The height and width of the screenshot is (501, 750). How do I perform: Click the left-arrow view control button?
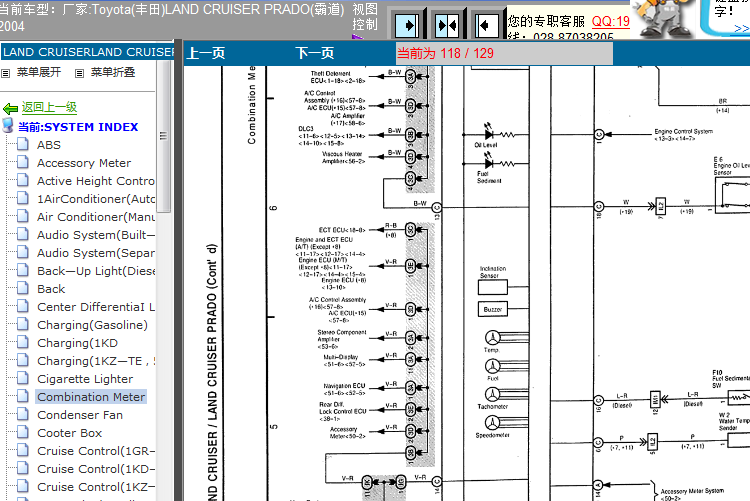486,25
